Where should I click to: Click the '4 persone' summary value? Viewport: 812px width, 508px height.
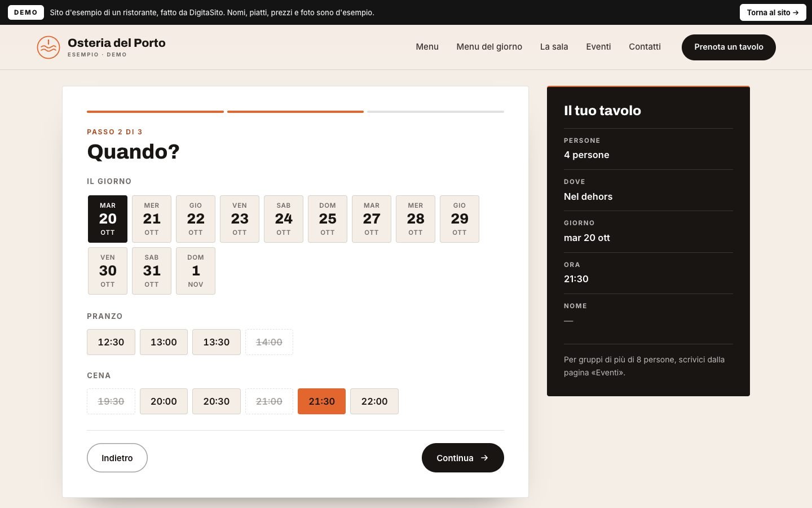click(x=586, y=155)
